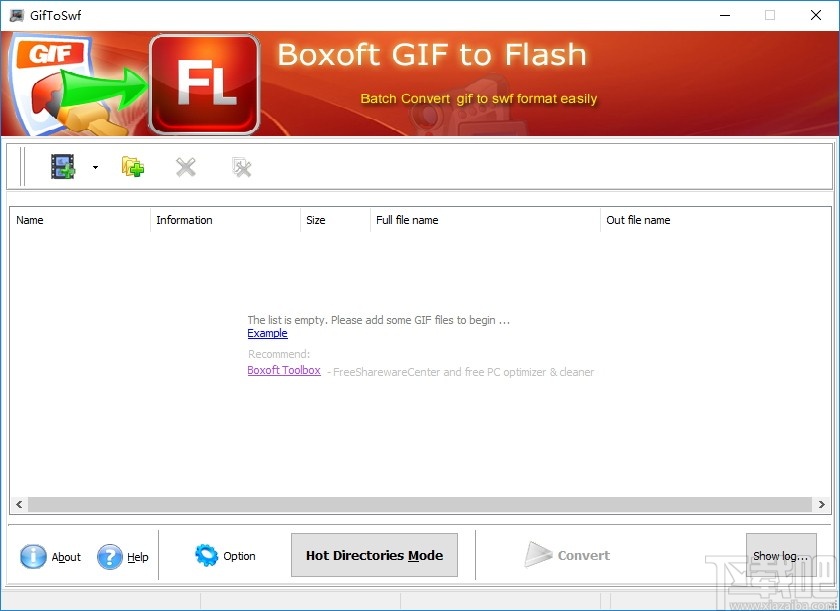Sort by the Name column header
840x611 pixels.
pos(80,220)
